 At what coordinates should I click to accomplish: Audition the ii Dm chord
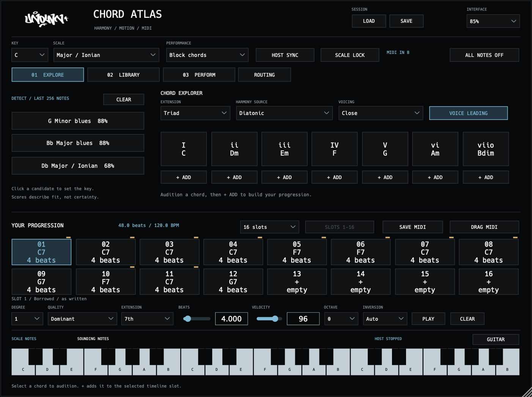(234, 149)
